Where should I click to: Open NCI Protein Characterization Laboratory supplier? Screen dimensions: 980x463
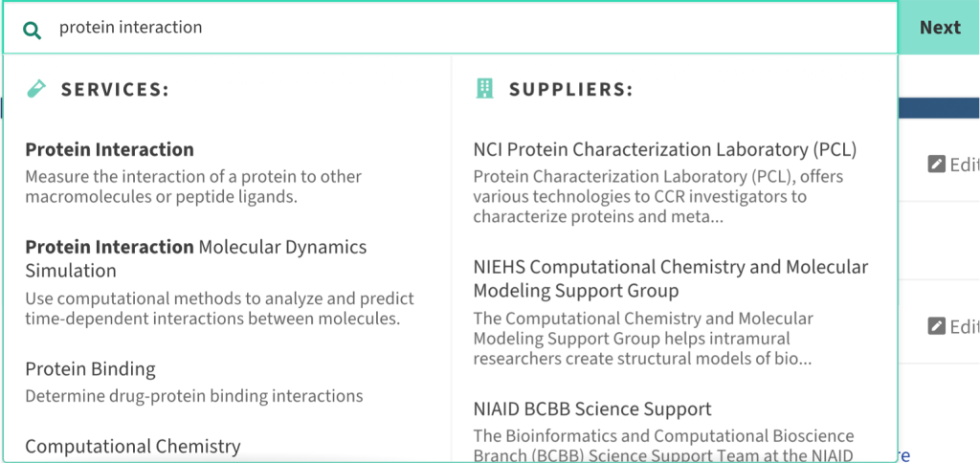664,149
